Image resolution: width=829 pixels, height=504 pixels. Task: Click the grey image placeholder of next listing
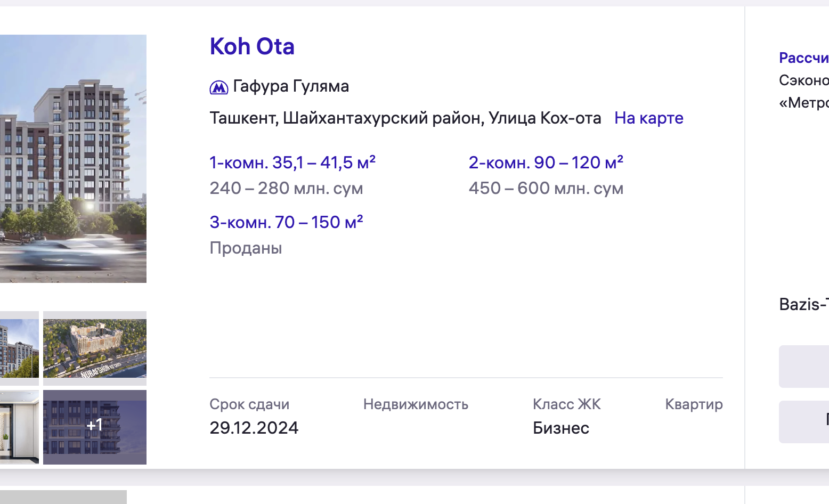[63, 497]
